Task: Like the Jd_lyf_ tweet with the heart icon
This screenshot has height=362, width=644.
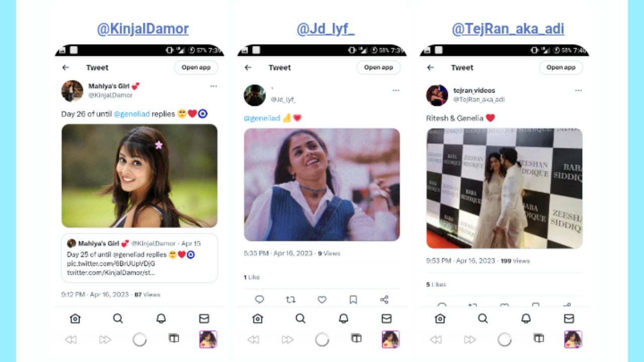Action: [x=322, y=300]
